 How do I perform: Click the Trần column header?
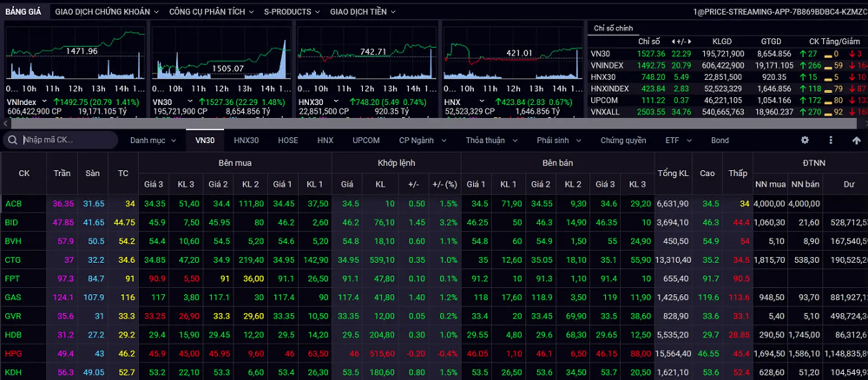click(62, 174)
